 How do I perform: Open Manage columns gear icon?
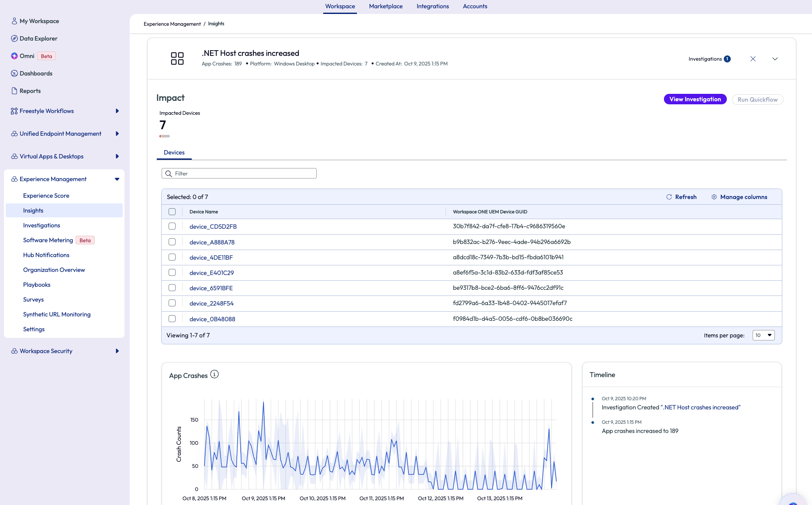point(714,197)
